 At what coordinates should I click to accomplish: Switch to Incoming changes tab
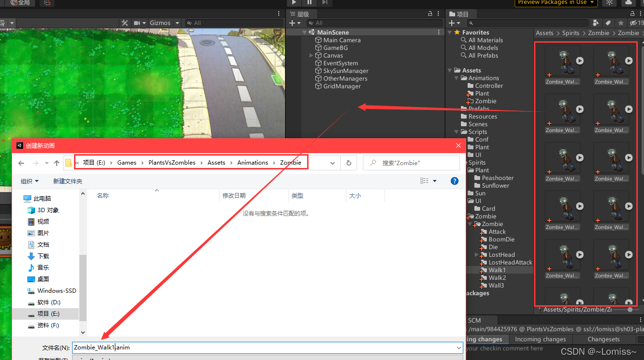point(541,339)
